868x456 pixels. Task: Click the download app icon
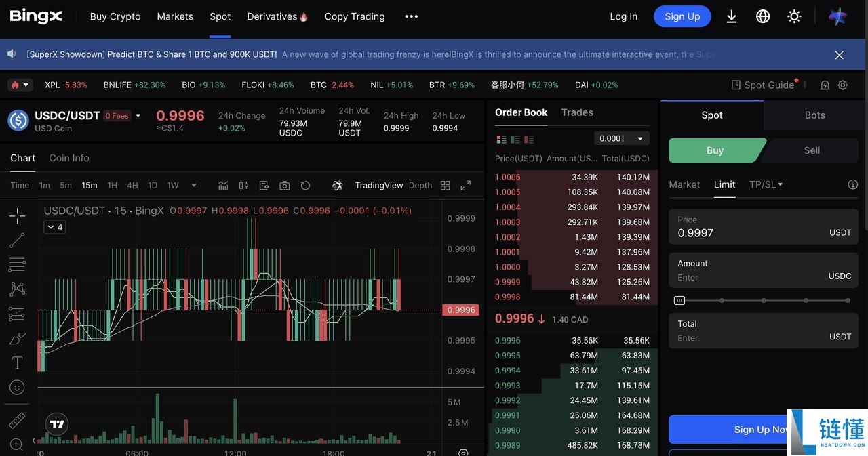(x=732, y=16)
